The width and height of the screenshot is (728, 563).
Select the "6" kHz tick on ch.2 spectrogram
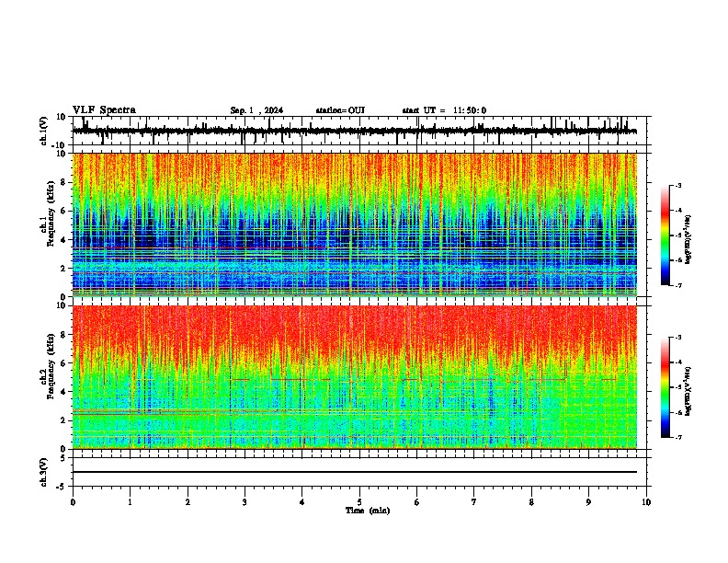coord(63,363)
